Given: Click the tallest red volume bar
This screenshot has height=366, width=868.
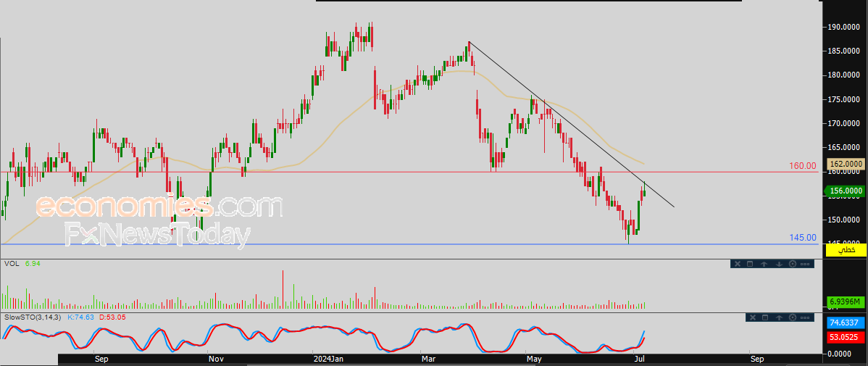Looking at the screenshot, I should point(283,289).
